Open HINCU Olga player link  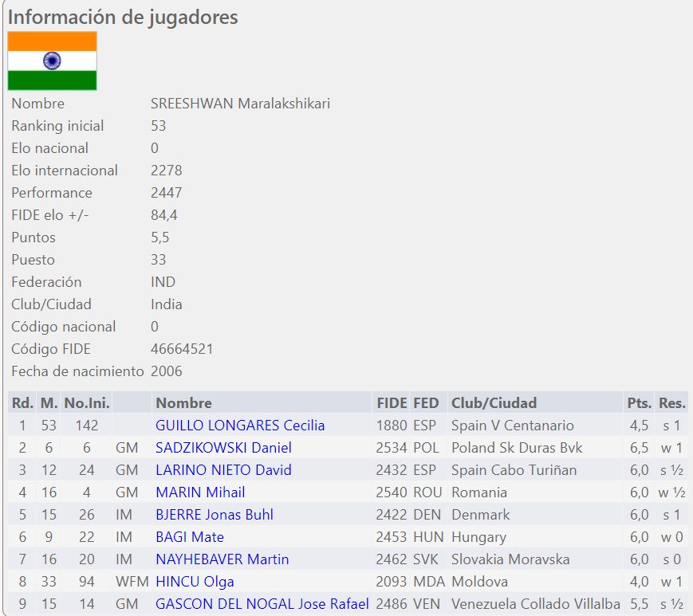195,582
